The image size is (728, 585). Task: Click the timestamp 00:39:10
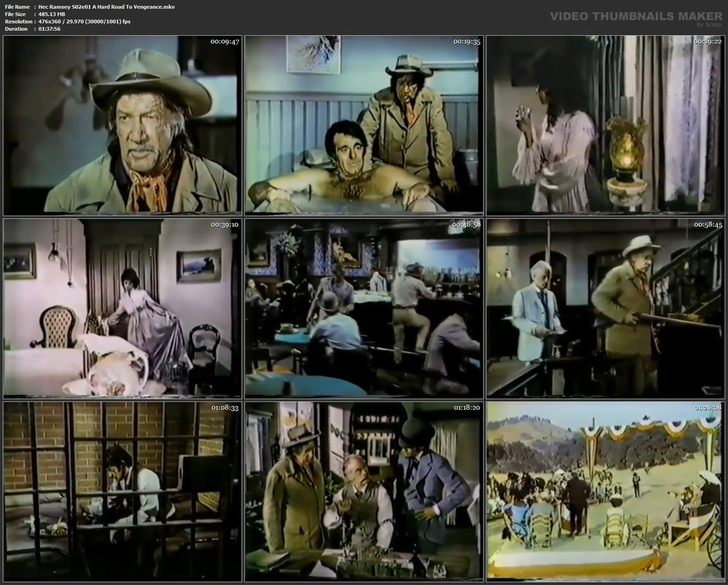(x=224, y=225)
